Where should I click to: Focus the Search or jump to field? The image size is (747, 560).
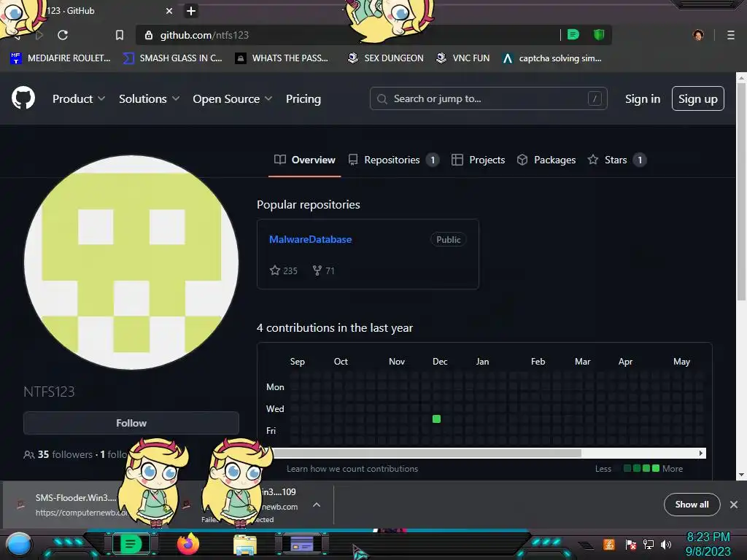pyautogui.click(x=488, y=98)
